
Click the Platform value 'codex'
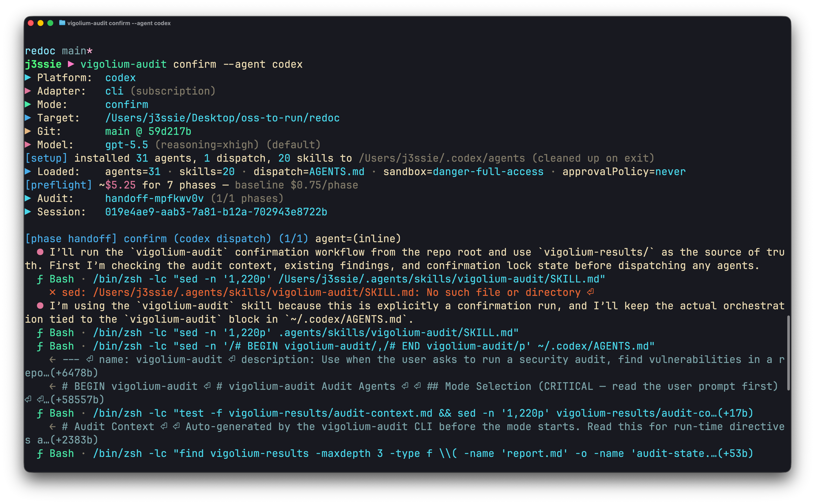(120, 78)
